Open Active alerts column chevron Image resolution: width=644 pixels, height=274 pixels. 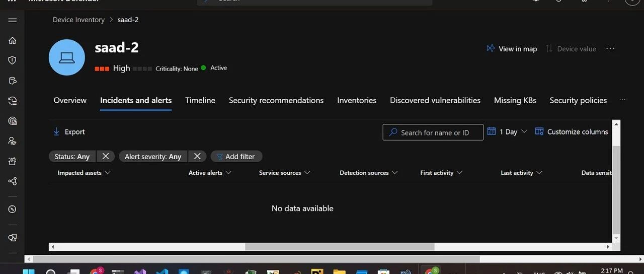click(228, 173)
